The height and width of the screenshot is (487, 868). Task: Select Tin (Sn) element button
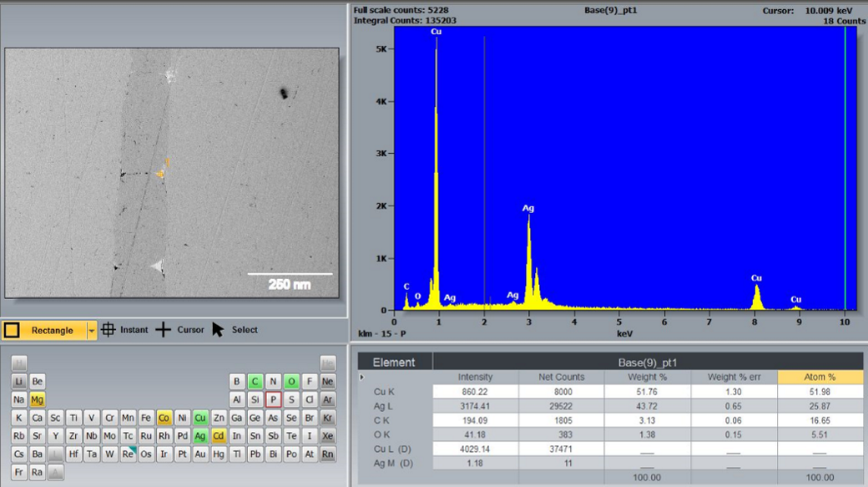(x=255, y=437)
